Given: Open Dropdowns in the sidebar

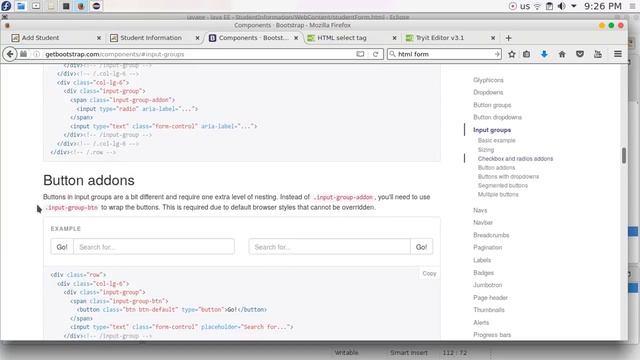Looking at the screenshot, I should 488,92.
